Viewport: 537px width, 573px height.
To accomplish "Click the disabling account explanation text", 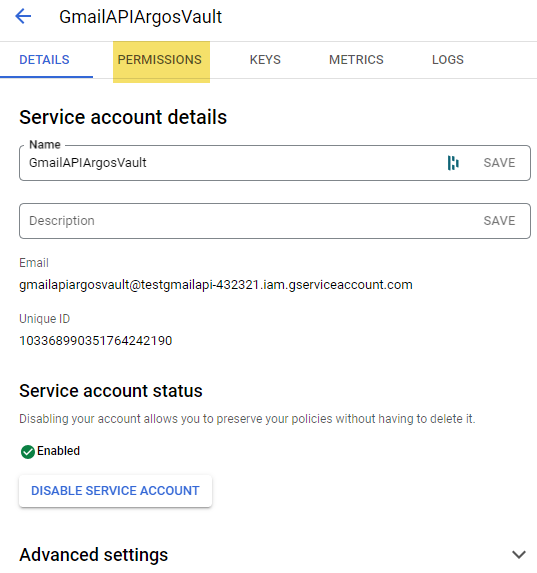I will tap(247, 419).
